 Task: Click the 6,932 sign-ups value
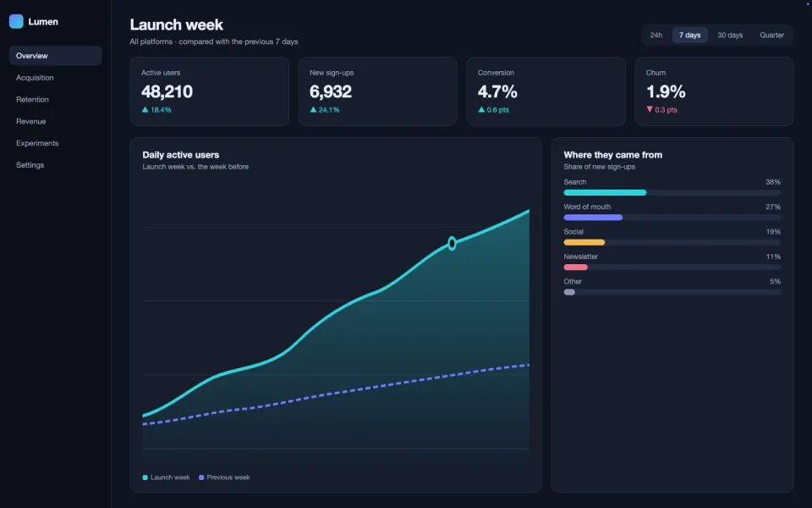click(331, 91)
